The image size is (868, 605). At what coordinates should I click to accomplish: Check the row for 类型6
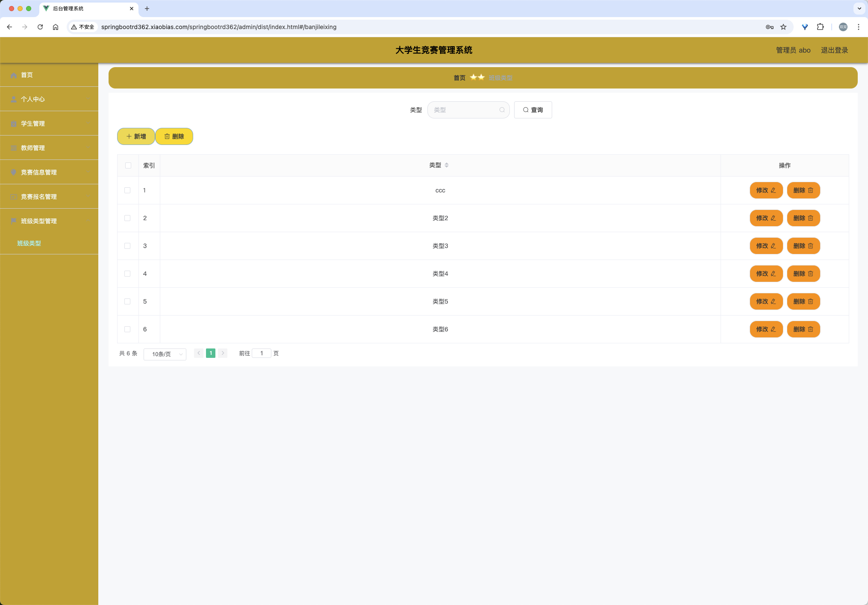pos(127,329)
